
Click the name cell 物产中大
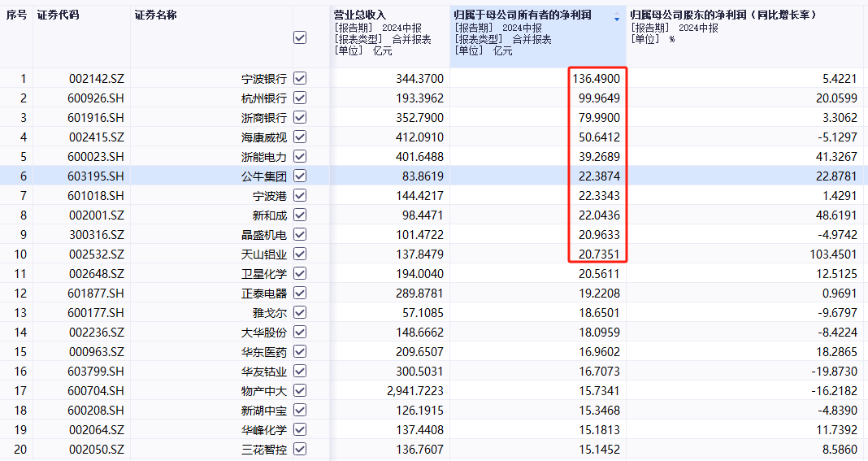(264, 390)
